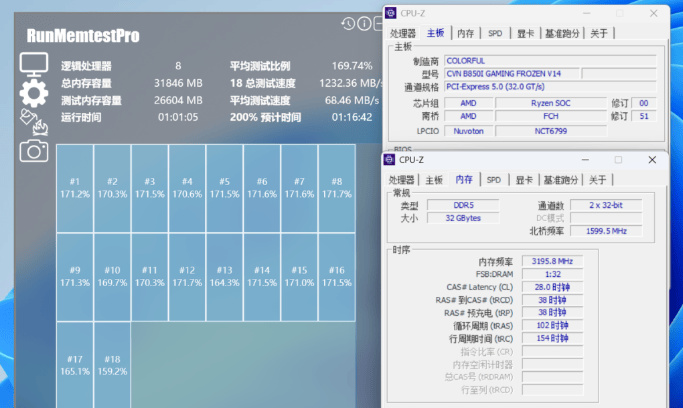683x408 pixels.
Task: Select 主板 tab in back CPU-Z window
Action: 435,33
